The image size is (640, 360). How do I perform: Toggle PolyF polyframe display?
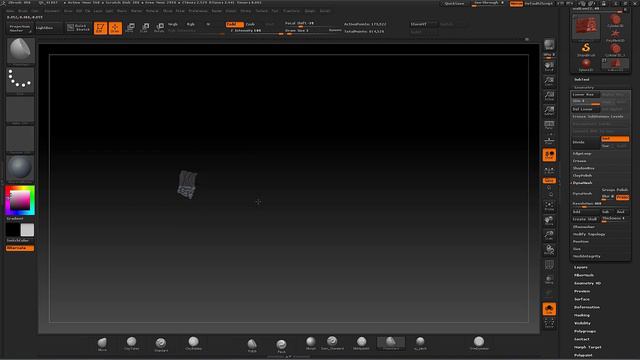pyautogui.click(x=549, y=265)
